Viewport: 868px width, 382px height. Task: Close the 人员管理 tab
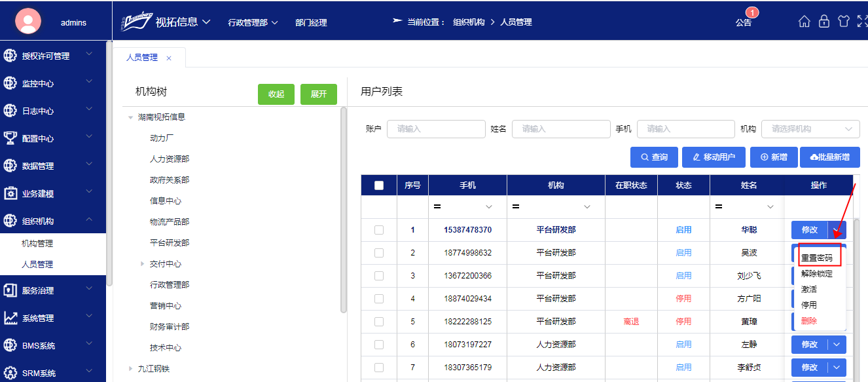[169, 58]
